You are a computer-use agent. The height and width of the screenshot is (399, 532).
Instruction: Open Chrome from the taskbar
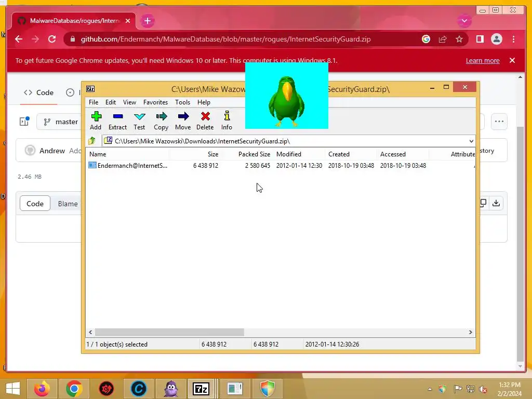(74, 389)
